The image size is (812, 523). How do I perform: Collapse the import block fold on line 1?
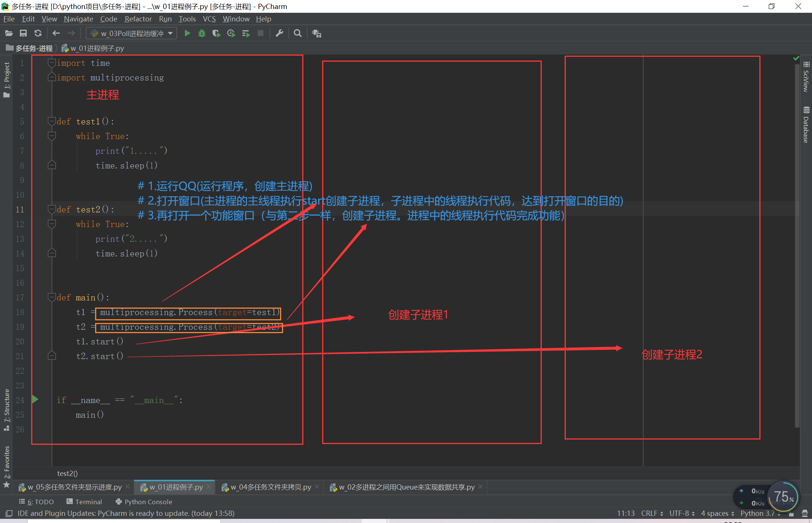pyautogui.click(x=52, y=63)
